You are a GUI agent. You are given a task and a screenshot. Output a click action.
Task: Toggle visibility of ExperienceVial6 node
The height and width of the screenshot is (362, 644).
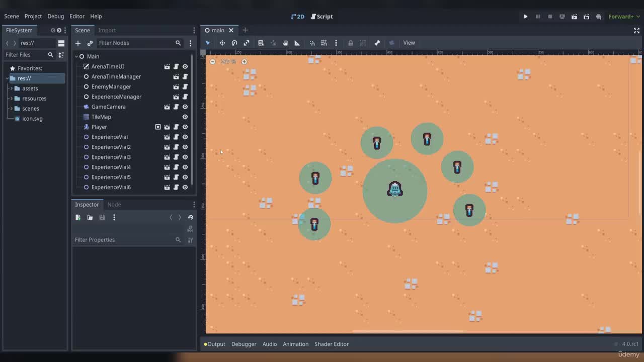click(x=185, y=187)
